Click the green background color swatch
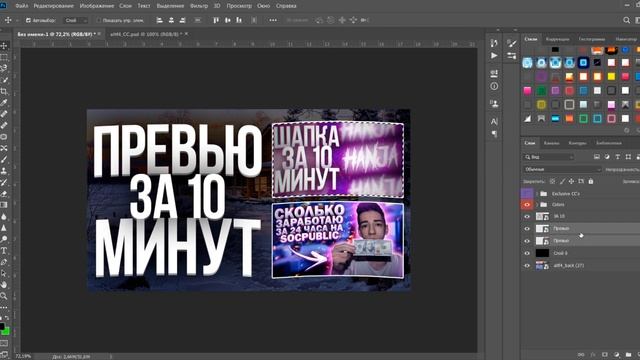The image size is (640, 360). (x=6, y=331)
